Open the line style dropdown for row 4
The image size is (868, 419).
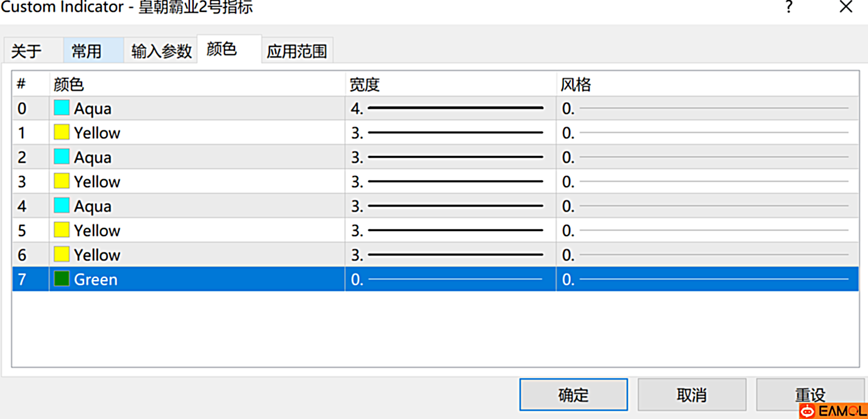click(x=707, y=206)
